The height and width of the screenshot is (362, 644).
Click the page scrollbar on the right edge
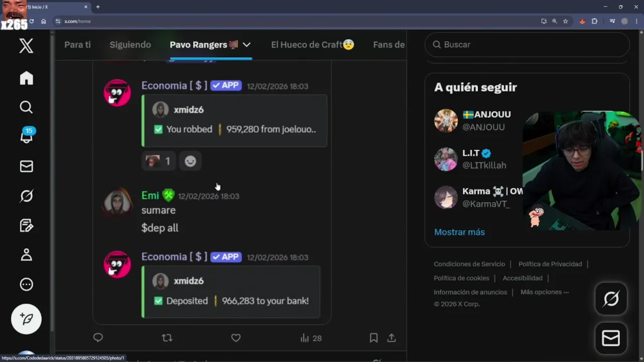pos(641,160)
